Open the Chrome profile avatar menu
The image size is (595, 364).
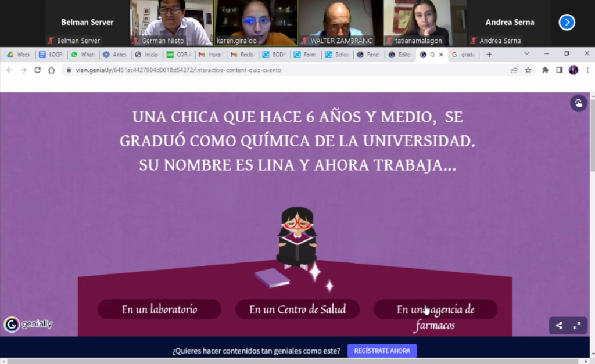coord(574,70)
